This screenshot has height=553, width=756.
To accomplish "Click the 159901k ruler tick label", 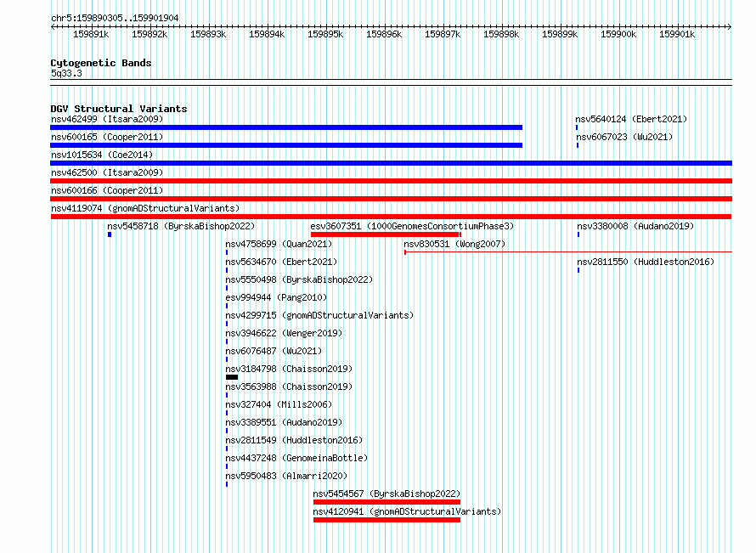I will [x=677, y=34].
